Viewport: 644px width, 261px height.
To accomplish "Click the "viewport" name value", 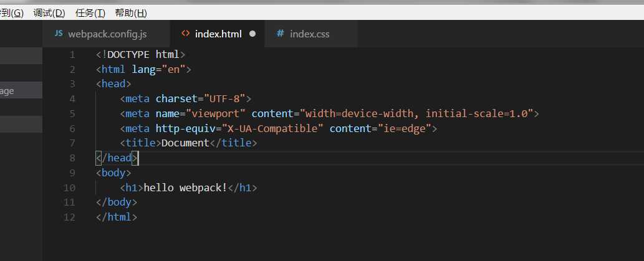I will pyautogui.click(x=216, y=113).
